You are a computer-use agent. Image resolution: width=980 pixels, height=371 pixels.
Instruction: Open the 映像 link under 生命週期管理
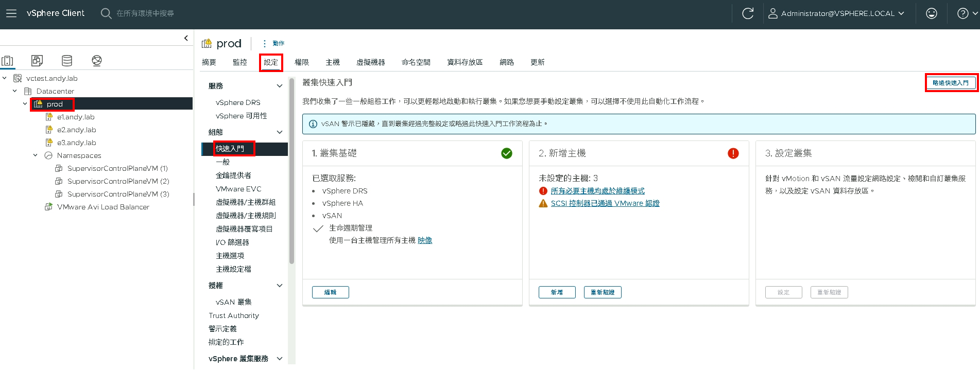[x=425, y=240]
